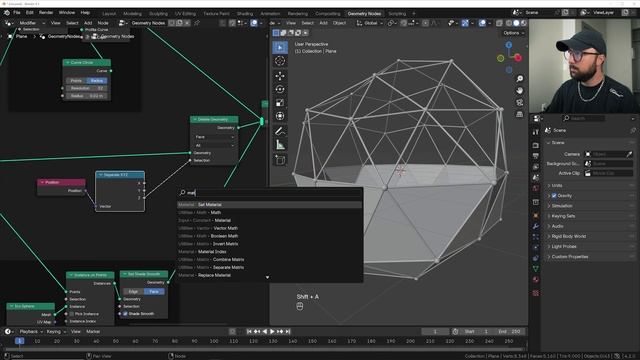Viewport: 640px width, 360px height.
Task: Select the Measure tool
Action: [280, 145]
